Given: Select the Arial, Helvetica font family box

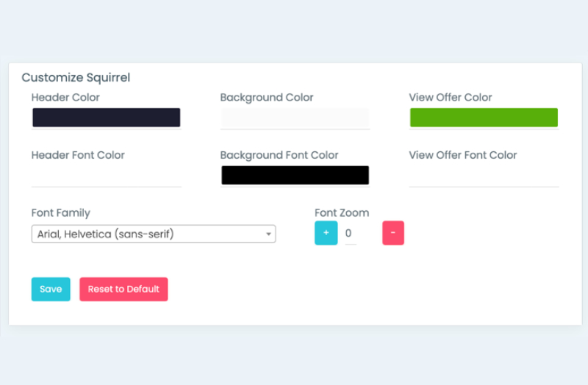Looking at the screenshot, I should click(154, 234).
